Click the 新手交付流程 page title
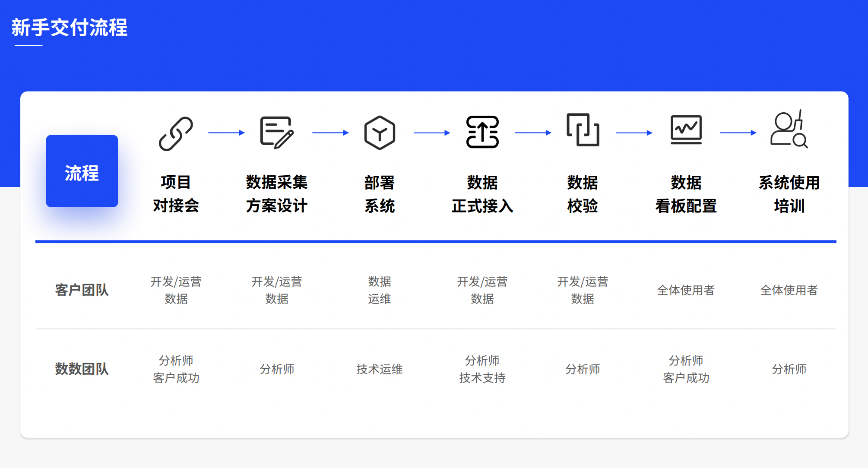The image size is (868, 468). tap(70, 28)
